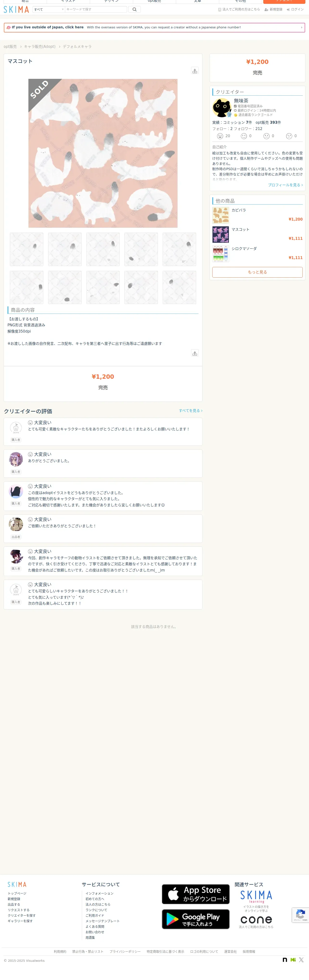Open the Google Play download badge

click(x=195, y=919)
